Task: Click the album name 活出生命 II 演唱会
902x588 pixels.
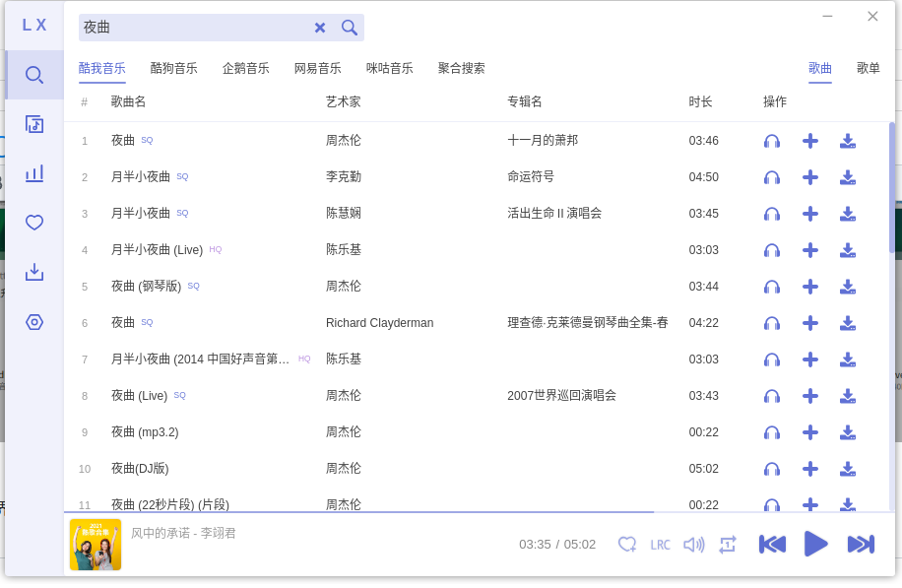Action: click(x=554, y=214)
